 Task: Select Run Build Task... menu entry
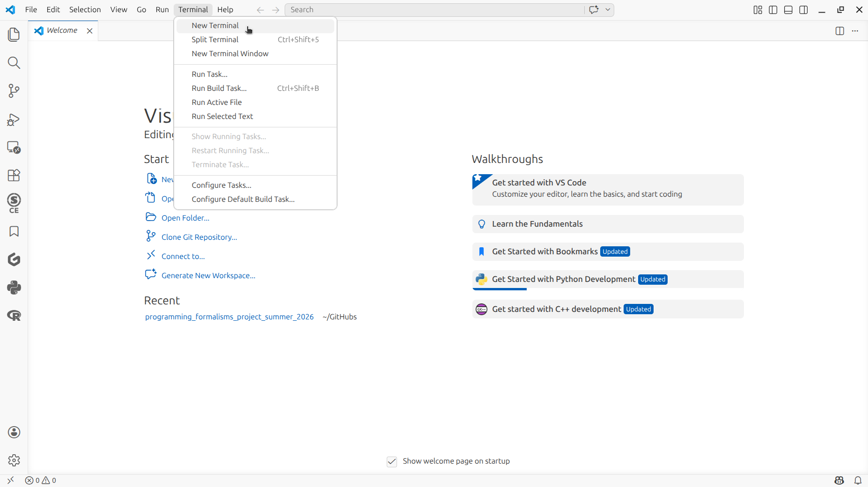(255, 89)
